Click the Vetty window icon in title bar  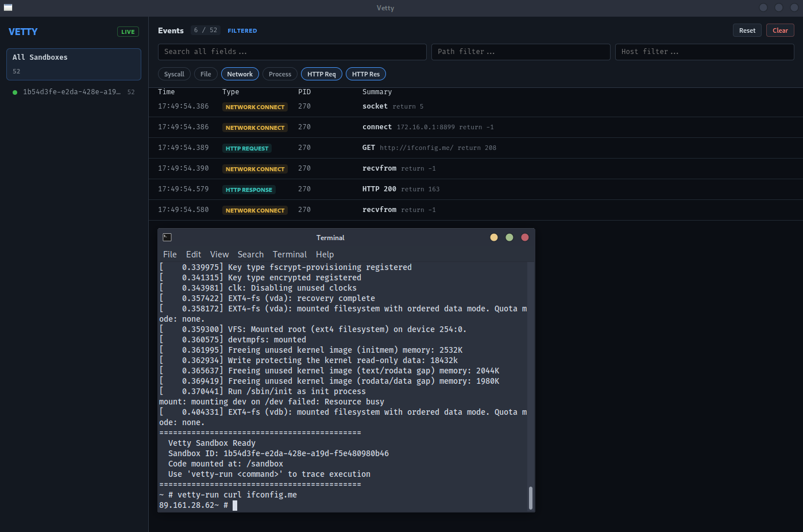coord(8,7)
